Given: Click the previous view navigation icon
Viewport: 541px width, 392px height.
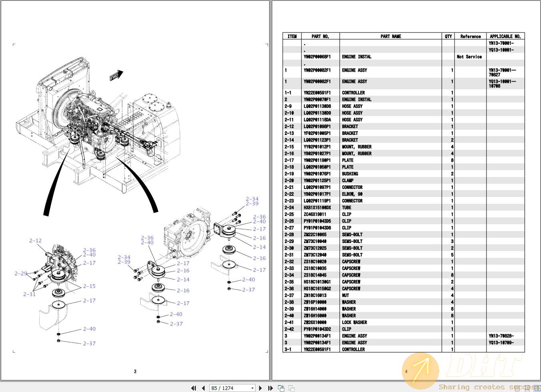Looking at the screenshot, I should click(x=281, y=388).
